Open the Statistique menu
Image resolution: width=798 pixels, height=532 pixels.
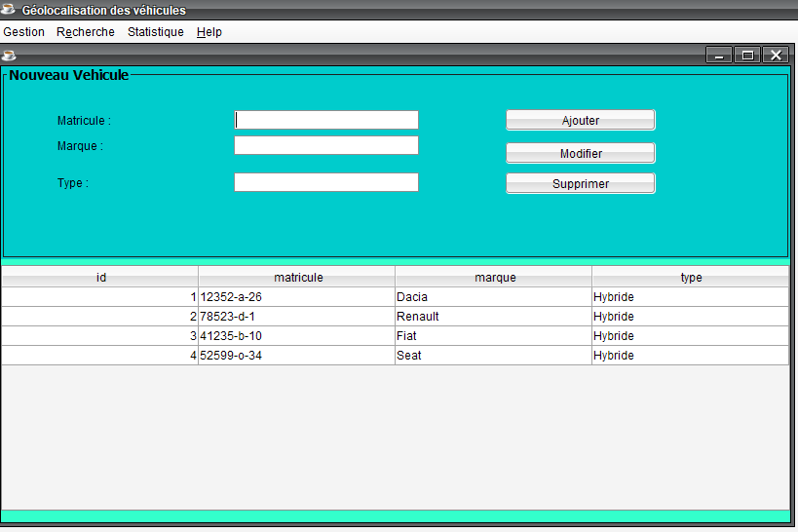156,32
